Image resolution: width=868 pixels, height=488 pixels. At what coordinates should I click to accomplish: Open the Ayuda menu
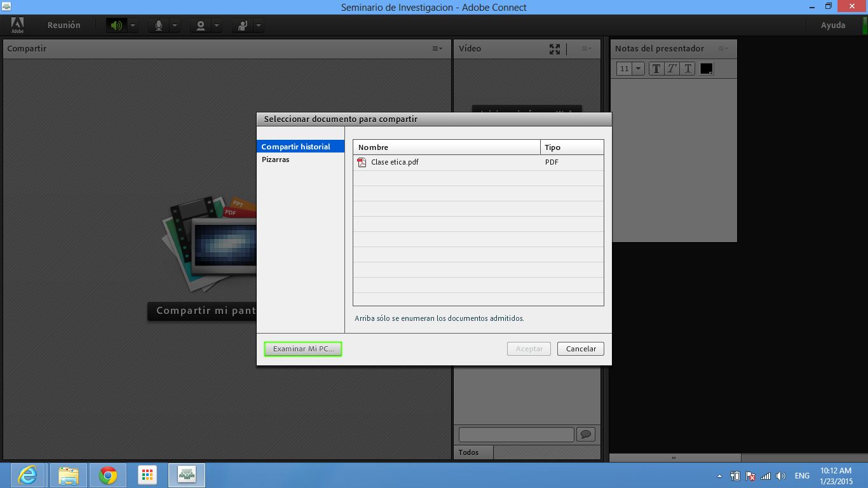pos(833,25)
